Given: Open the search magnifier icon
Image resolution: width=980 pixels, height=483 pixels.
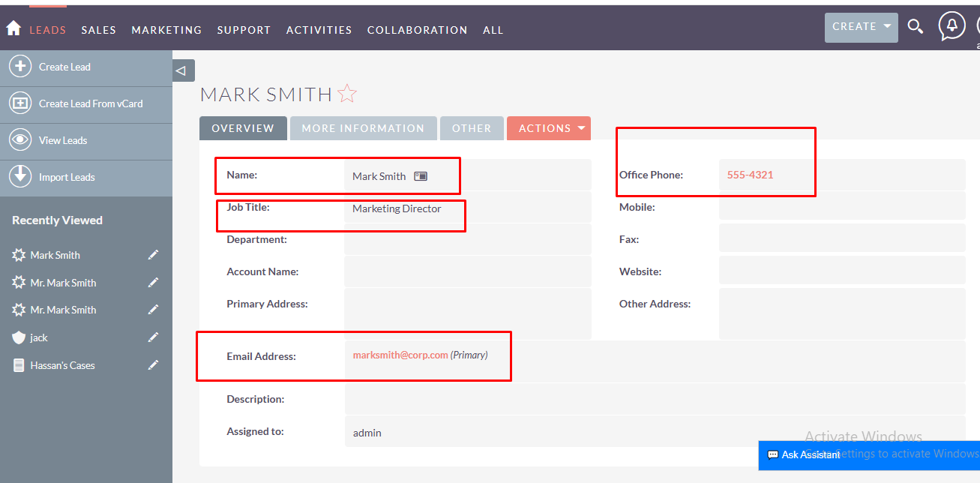Looking at the screenshot, I should [x=915, y=27].
